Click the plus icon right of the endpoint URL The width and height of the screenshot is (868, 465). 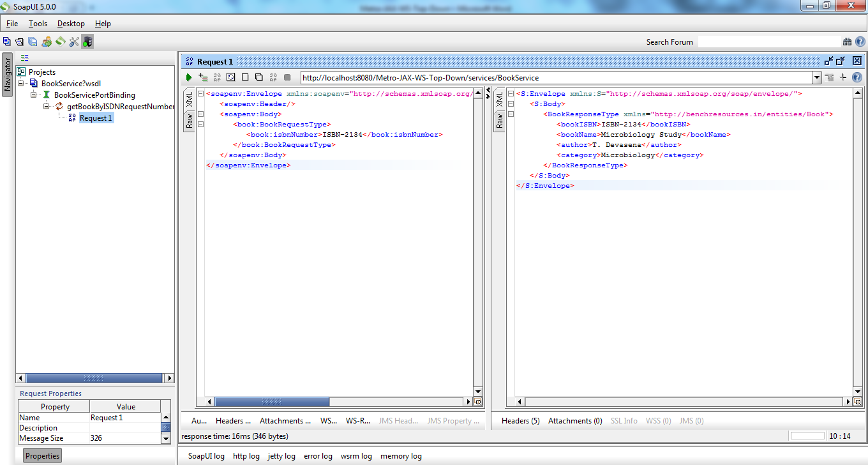[842, 77]
